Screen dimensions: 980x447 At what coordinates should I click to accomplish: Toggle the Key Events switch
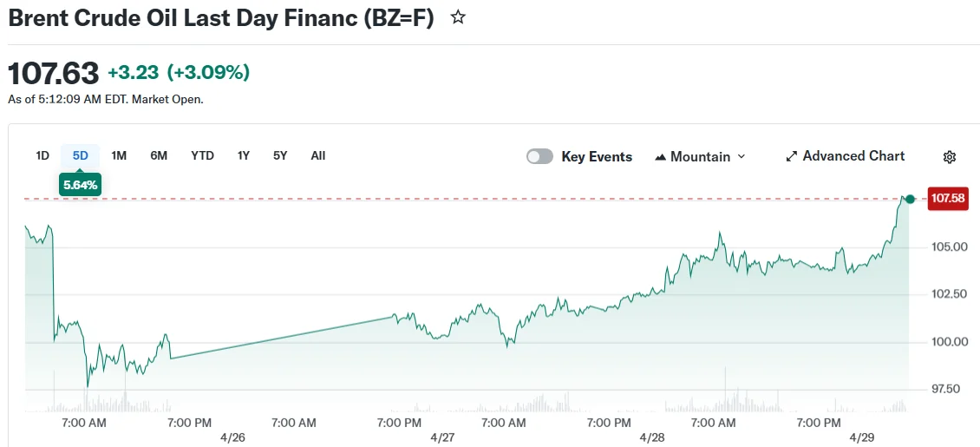(539, 156)
